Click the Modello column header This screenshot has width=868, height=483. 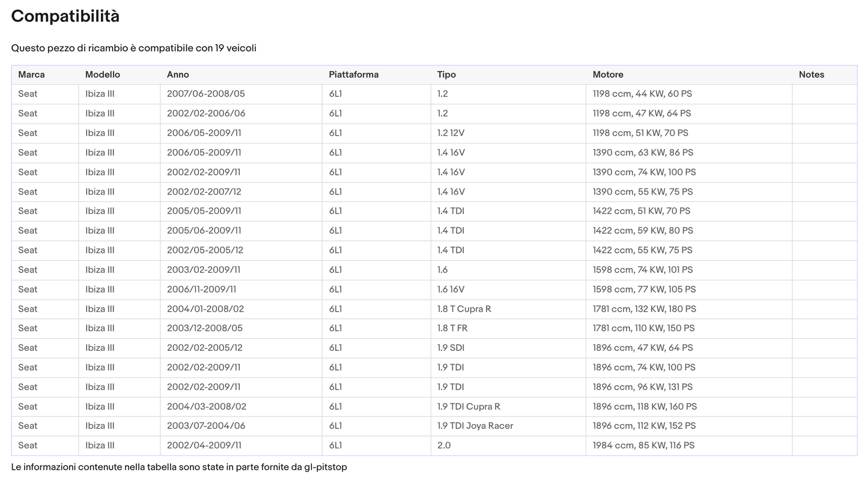pyautogui.click(x=102, y=74)
